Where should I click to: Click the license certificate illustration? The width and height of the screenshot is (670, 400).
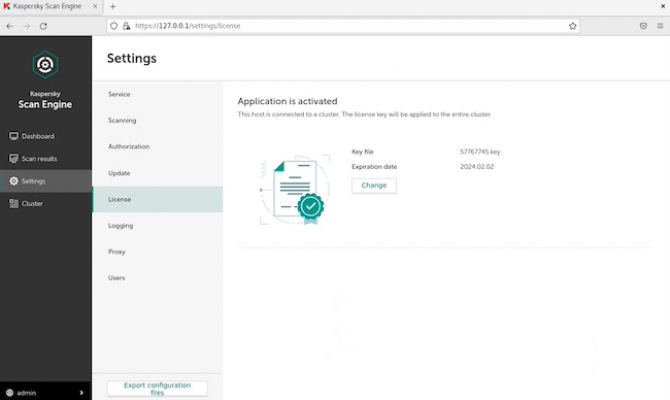(x=296, y=190)
